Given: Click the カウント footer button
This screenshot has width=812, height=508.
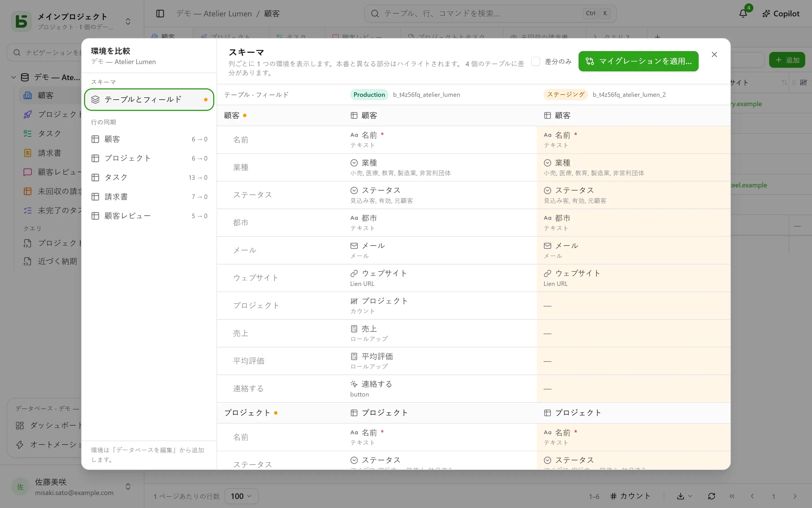Looking at the screenshot, I should click(x=630, y=496).
